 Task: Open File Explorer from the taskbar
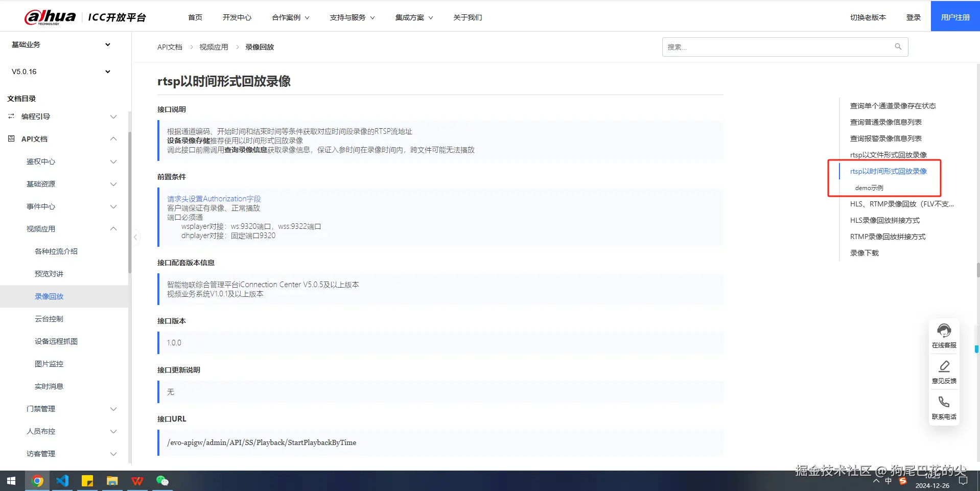click(x=112, y=481)
